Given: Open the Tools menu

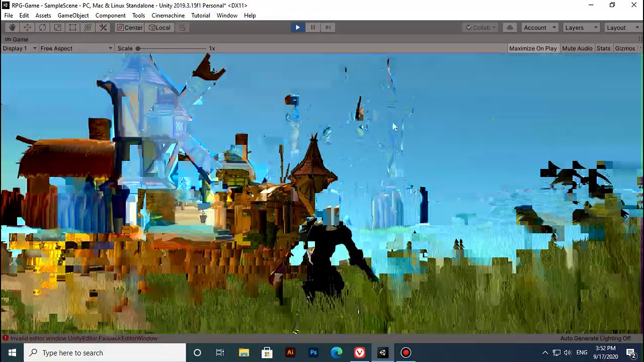Looking at the screenshot, I should 138,16.
